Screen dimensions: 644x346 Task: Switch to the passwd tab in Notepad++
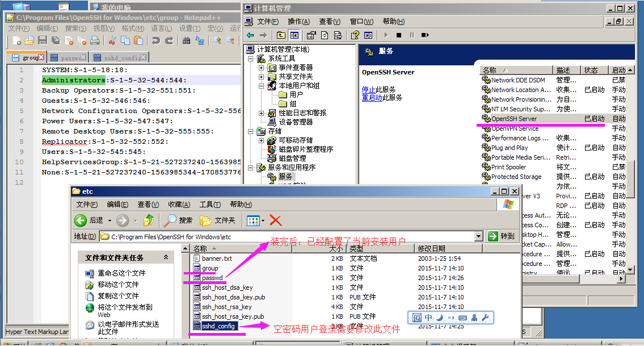(69, 57)
